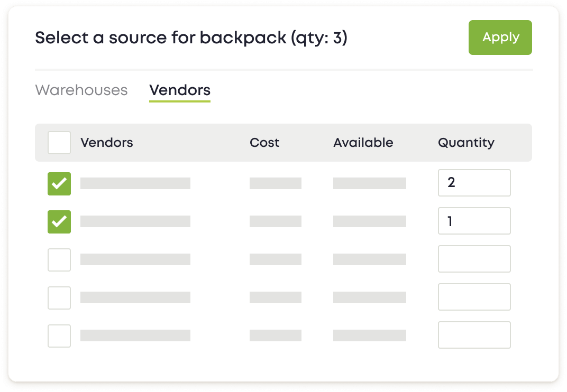This screenshot has height=392, width=567.
Task: Uncheck the vendor row with quantity 1
Action: 59,222
